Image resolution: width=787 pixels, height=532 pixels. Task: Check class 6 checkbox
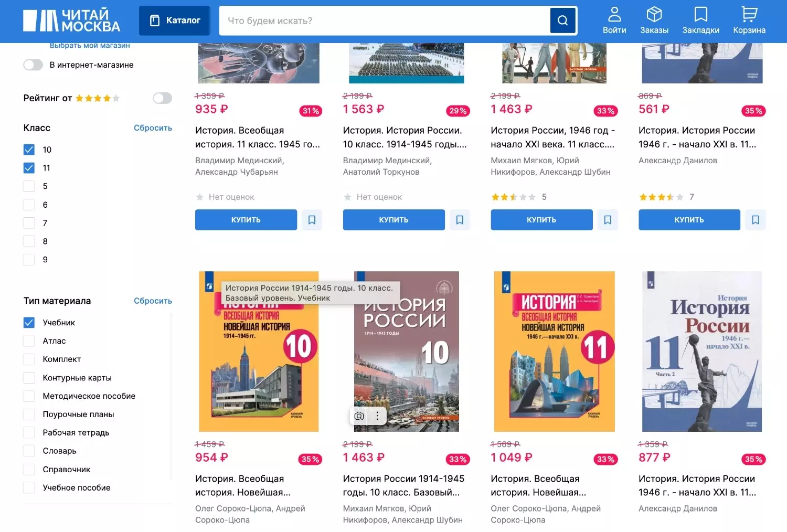pos(29,205)
